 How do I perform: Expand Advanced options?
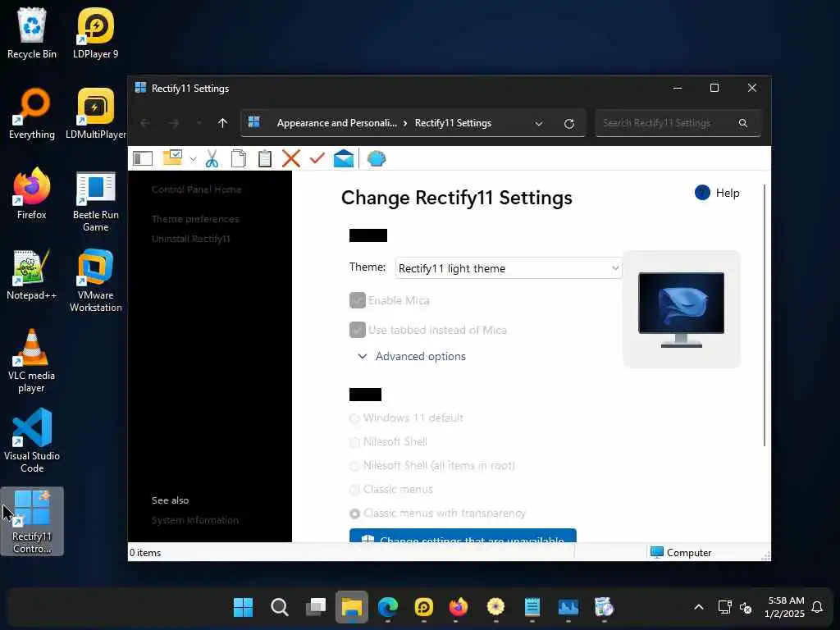(412, 356)
